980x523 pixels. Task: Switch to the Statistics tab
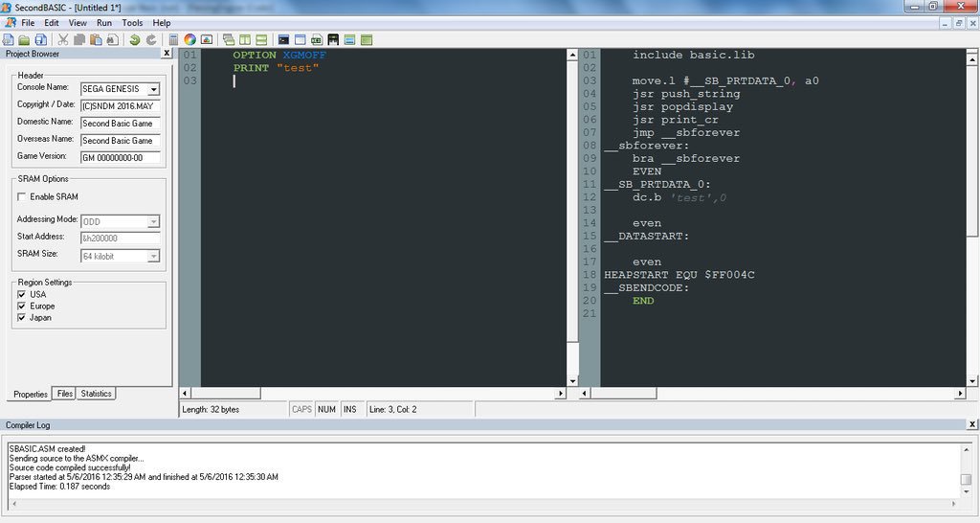coord(96,394)
